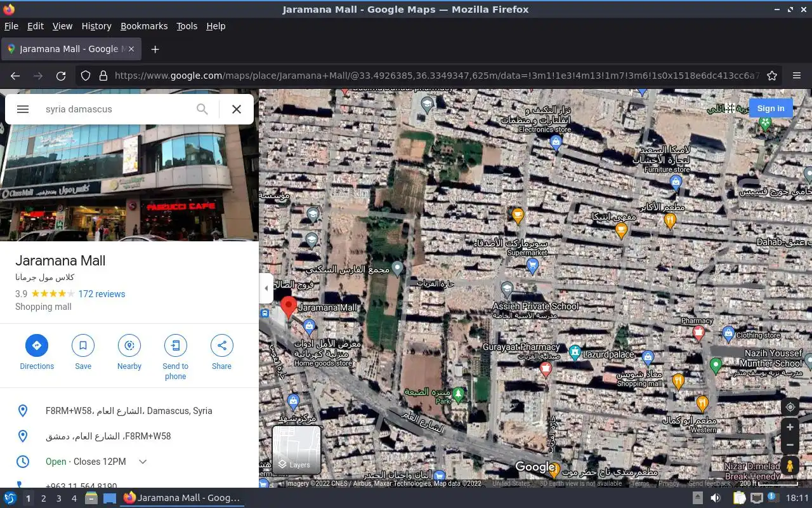Click the Western restaurant marker
Viewport: 812px width, 508px height.
pyautogui.click(x=702, y=403)
